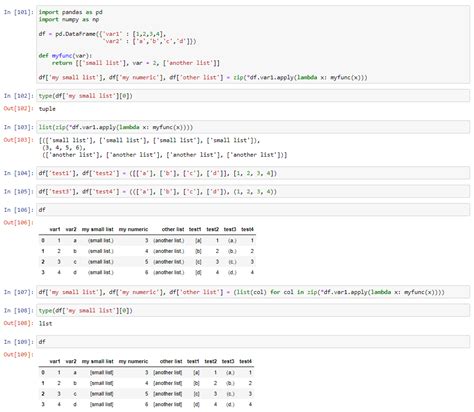Click the 'Out[109]:' prompt label

pyautogui.click(x=19, y=355)
